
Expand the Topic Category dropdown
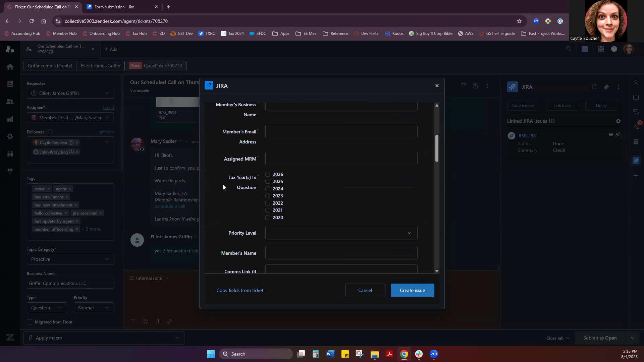click(x=70, y=259)
